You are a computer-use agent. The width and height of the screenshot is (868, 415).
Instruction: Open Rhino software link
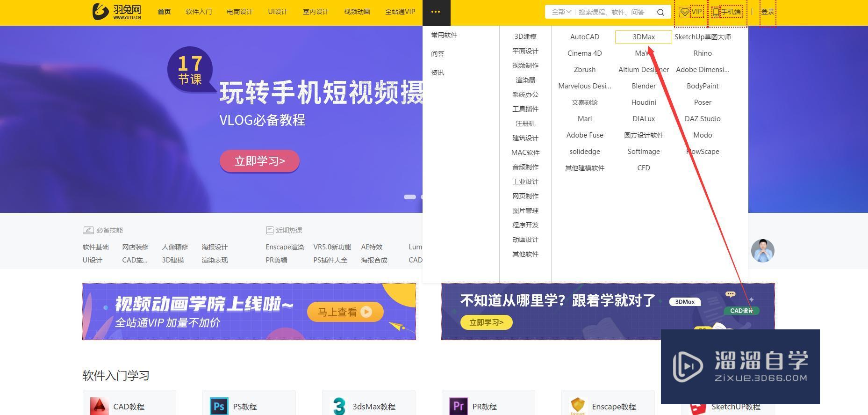(x=703, y=53)
